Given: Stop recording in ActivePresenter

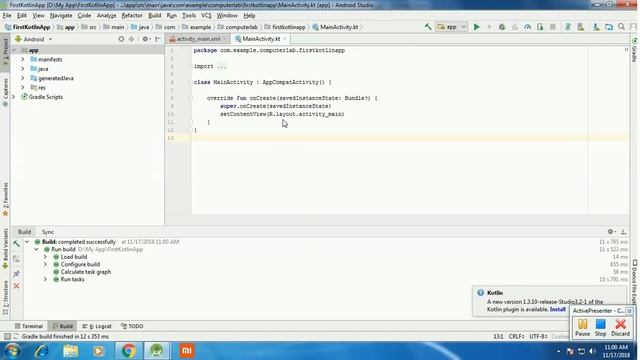Looking at the screenshot, I should [x=600, y=328].
